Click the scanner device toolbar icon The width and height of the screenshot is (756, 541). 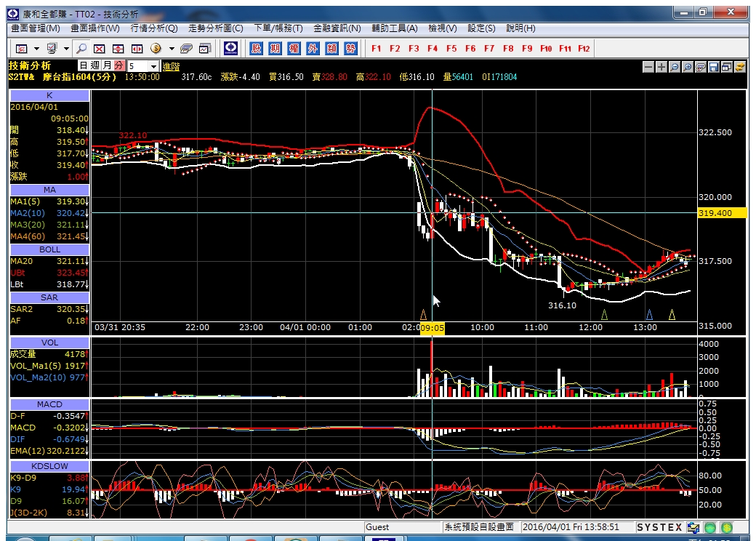click(x=186, y=49)
